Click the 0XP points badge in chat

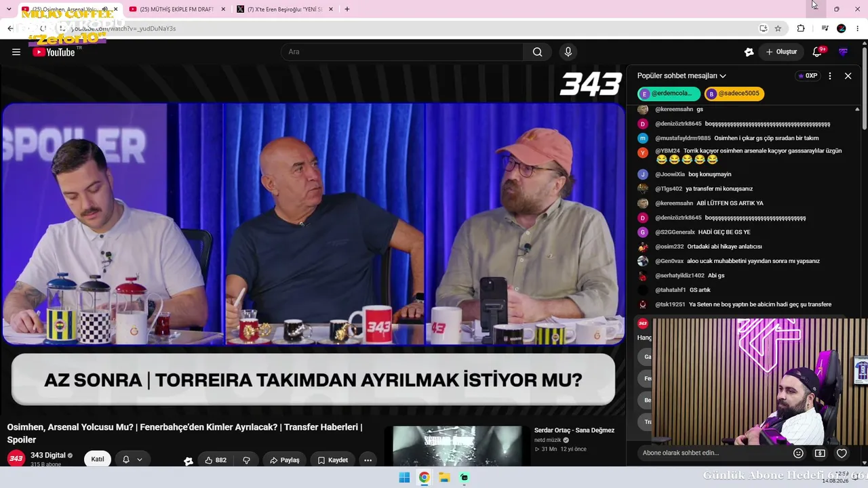pos(807,76)
